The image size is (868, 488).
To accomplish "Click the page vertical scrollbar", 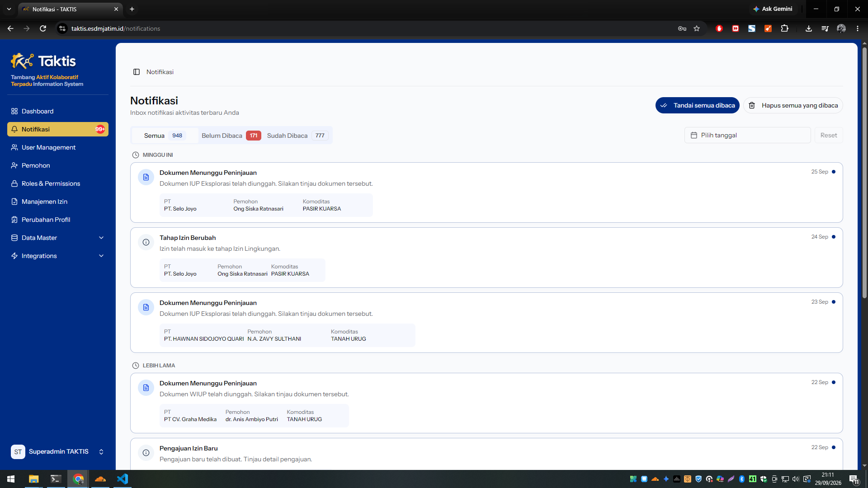I will pos(864,172).
